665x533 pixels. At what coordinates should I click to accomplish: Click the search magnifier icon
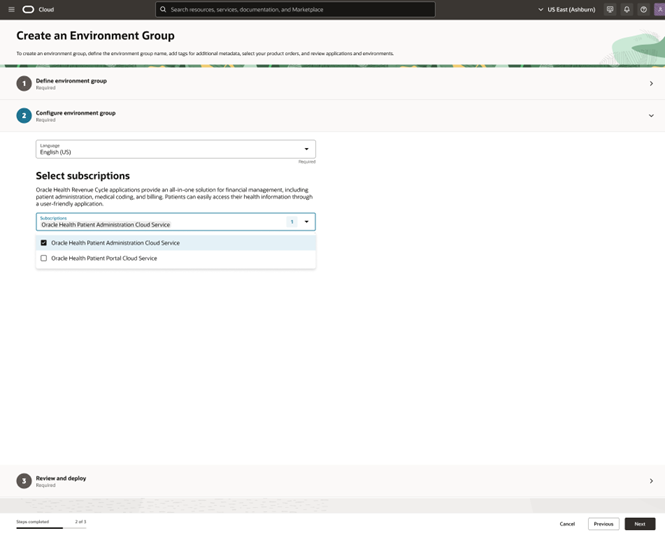(x=163, y=9)
